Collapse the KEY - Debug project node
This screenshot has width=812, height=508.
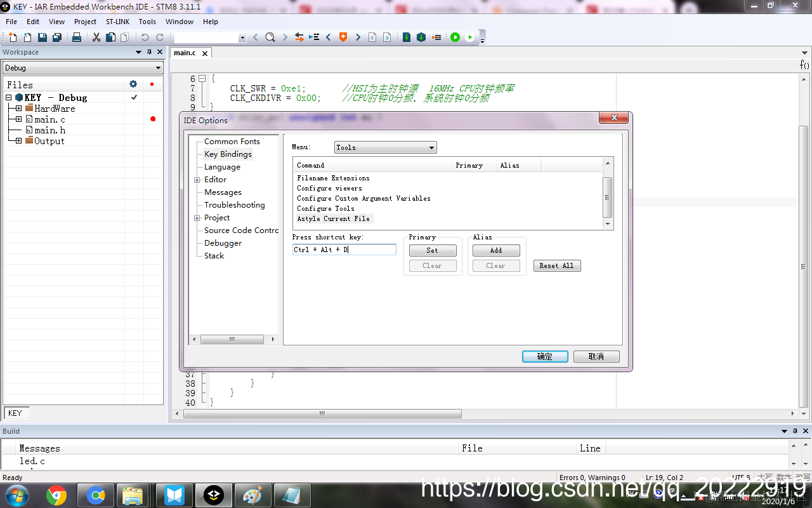[9, 98]
